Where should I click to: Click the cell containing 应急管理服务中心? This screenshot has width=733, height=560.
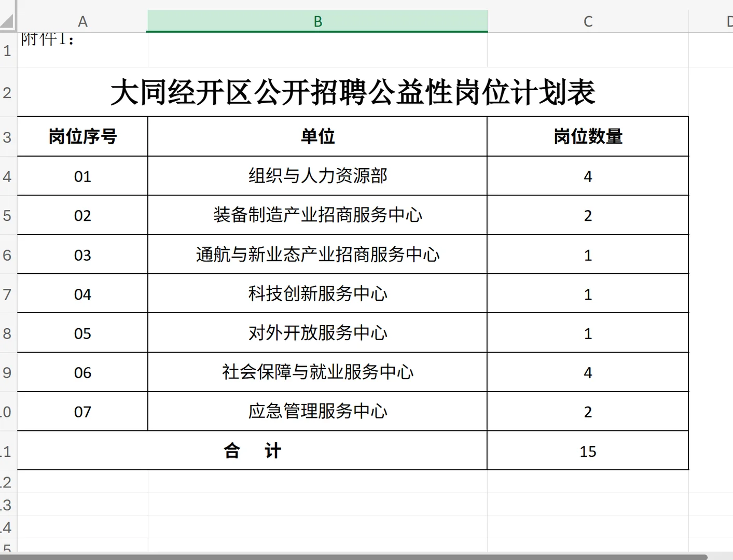click(317, 411)
